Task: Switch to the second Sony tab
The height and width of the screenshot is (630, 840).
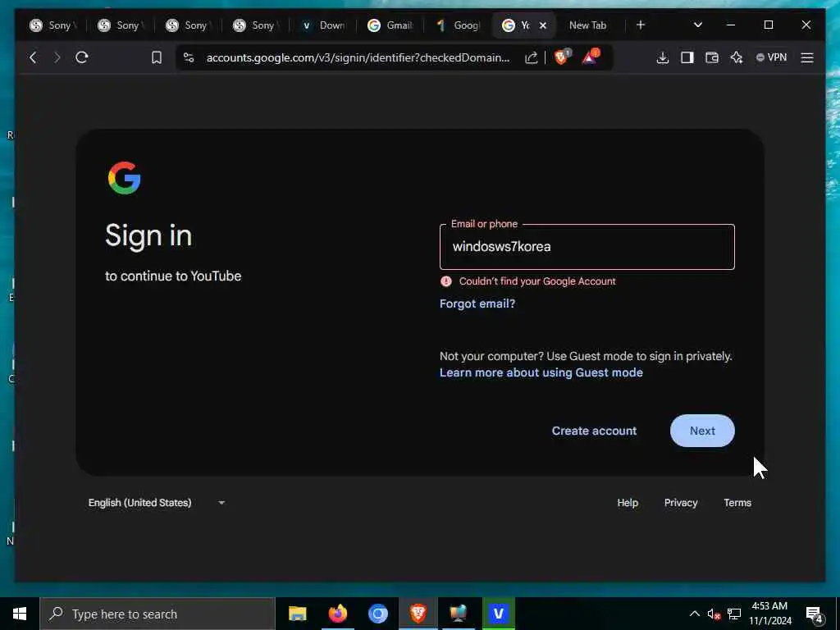Action: (x=121, y=25)
